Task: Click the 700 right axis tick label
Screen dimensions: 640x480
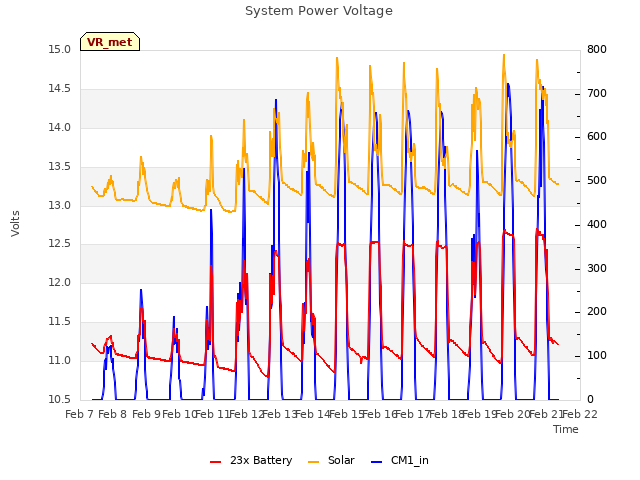Action: (x=597, y=93)
